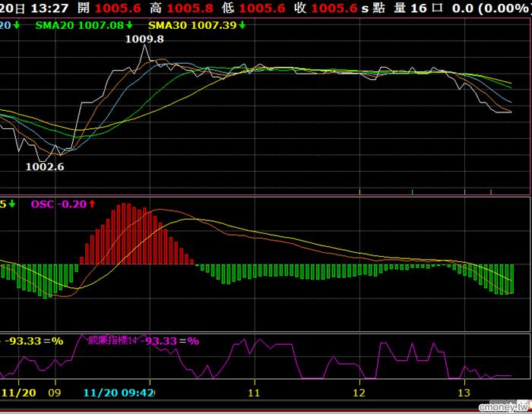Click the red tick marker below price chart

tap(492, 191)
